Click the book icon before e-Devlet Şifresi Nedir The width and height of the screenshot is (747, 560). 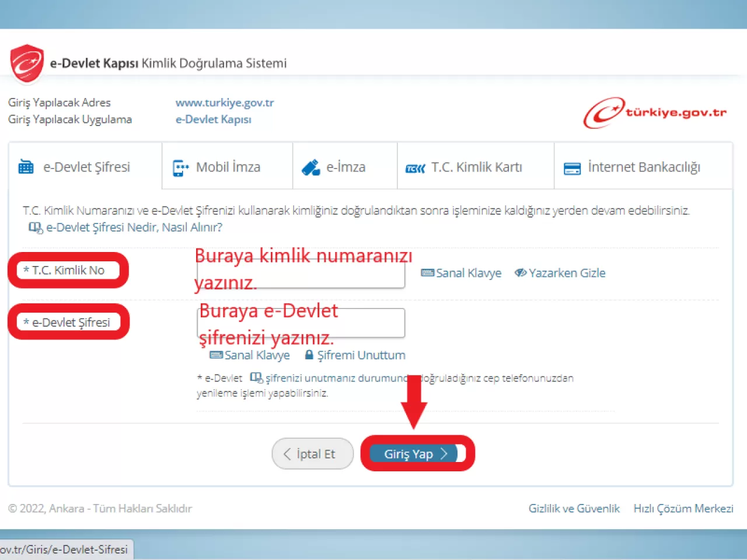(34, 228)
